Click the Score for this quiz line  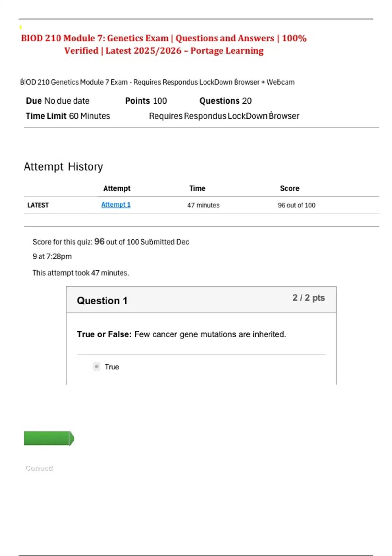pos(111,242)
